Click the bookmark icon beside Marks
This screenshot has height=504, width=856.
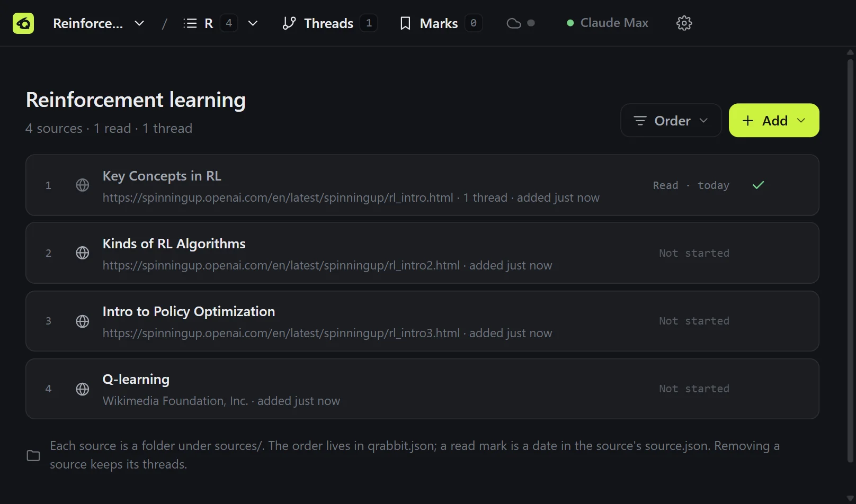(x=405, y=23)
